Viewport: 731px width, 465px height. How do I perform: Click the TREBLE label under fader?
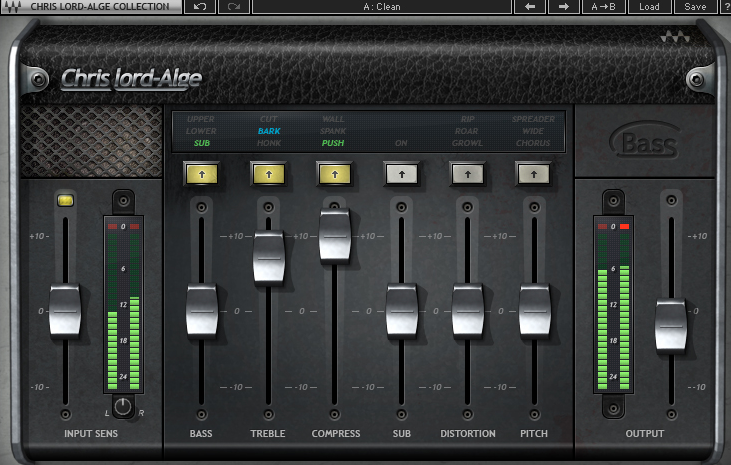(x=268, y=434)
